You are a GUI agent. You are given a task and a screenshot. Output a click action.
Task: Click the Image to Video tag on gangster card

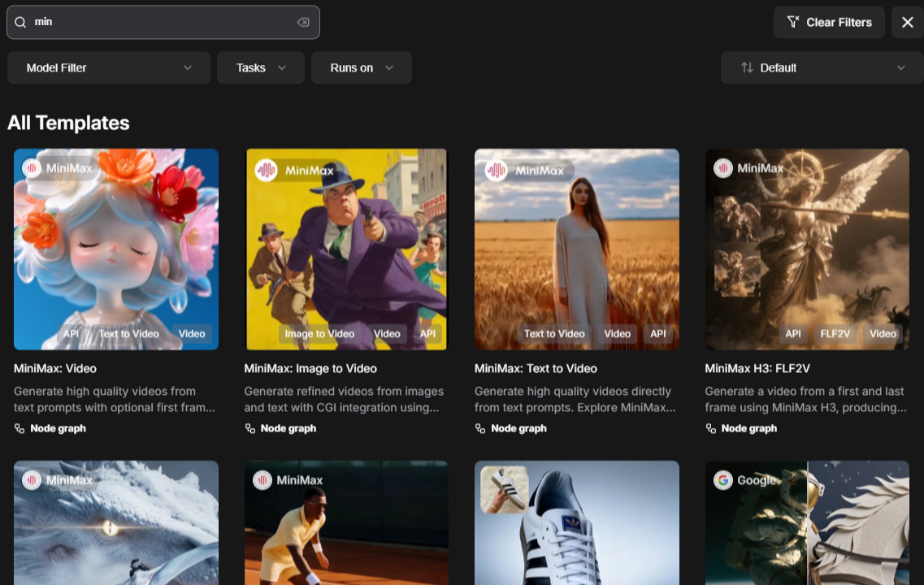tap(319, 334)
